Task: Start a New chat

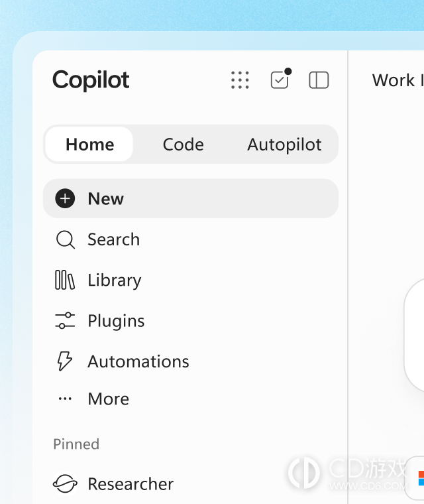Action: (191, 198)
